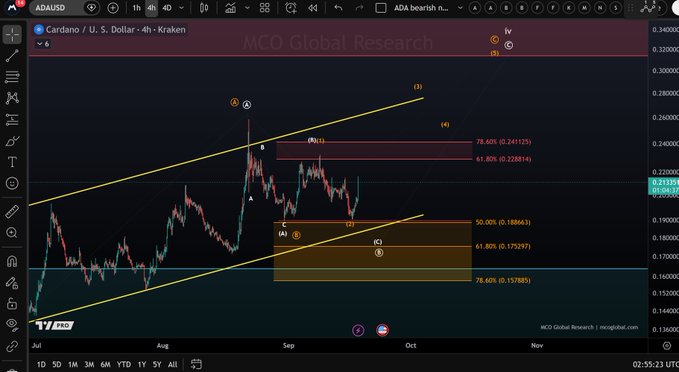This screenshot has height=372, width=679.
Task: Expand the favorite indicators dropdown
Action: click(x=247, y=8)
